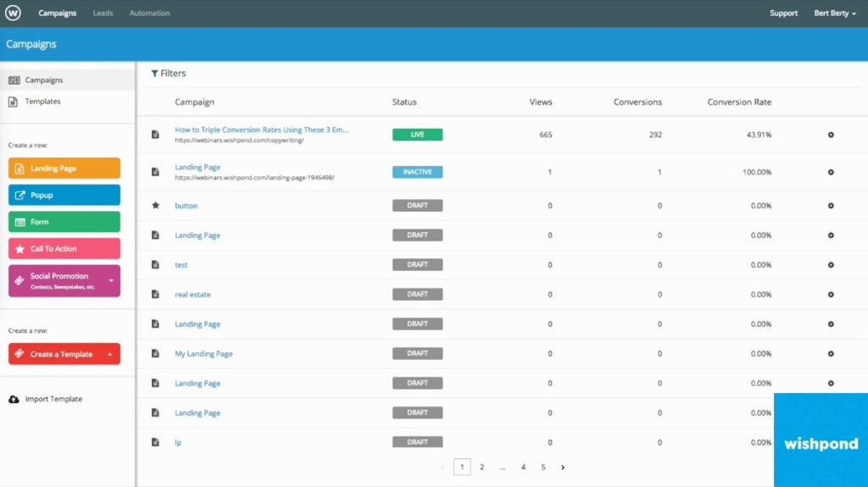
Task: Open the lp campaign link
Action: click(178, 442)
